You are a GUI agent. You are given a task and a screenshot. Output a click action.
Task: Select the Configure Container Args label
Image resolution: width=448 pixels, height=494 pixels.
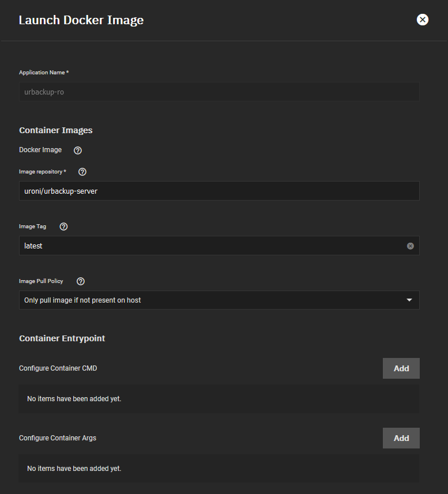click(x=58, y=438)
